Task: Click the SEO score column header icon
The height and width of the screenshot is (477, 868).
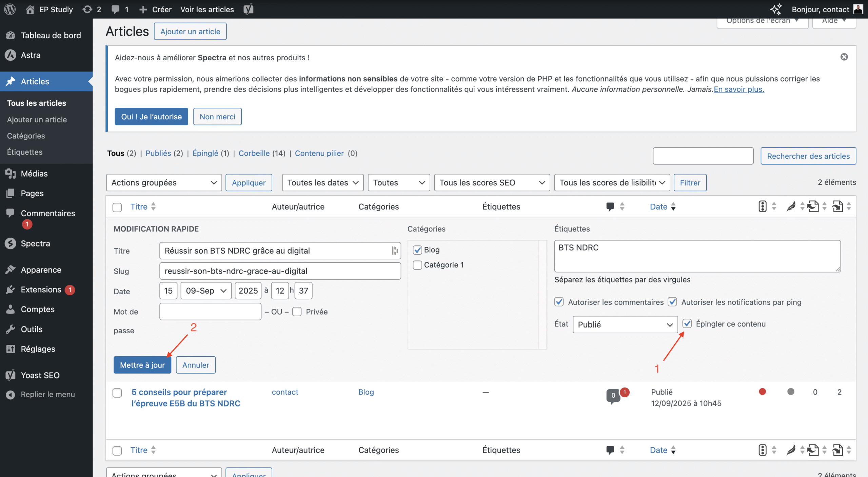Action: coord(762,206)
